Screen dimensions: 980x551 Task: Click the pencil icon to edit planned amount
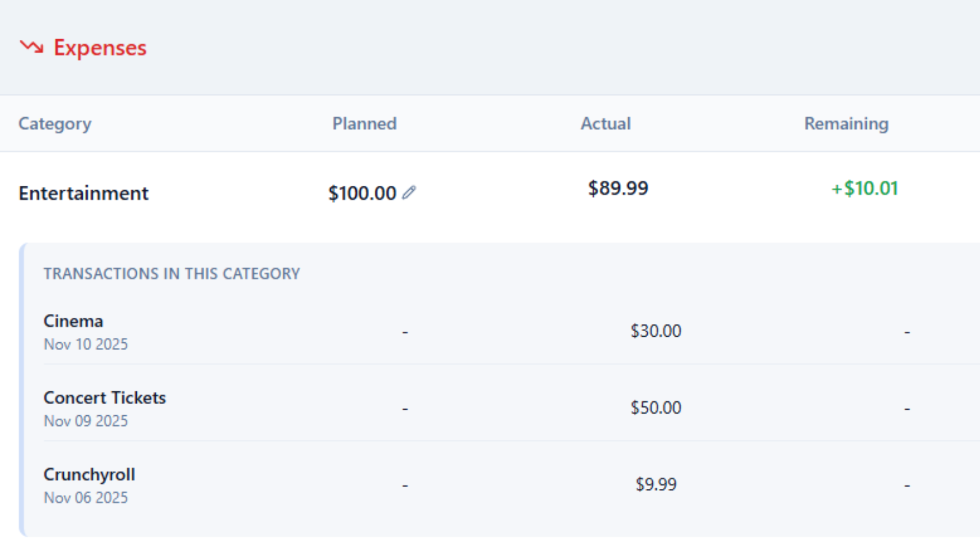[408, 193]
